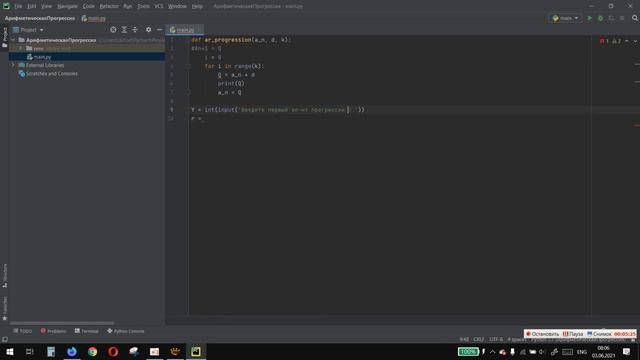Click АрифметическаяПрогрессия in navigation bar
The height and width of the screenshot is (360, 640).
[40, 18]
